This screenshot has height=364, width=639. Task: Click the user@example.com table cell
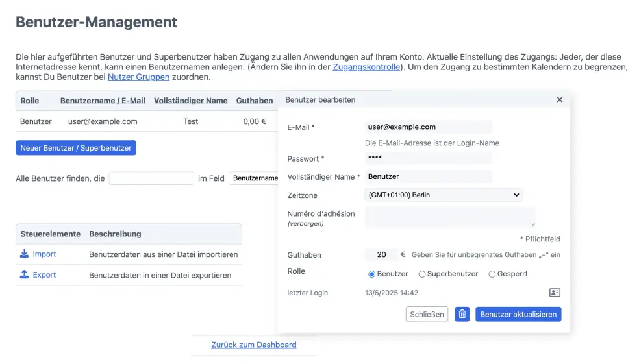tap(103, 121)
